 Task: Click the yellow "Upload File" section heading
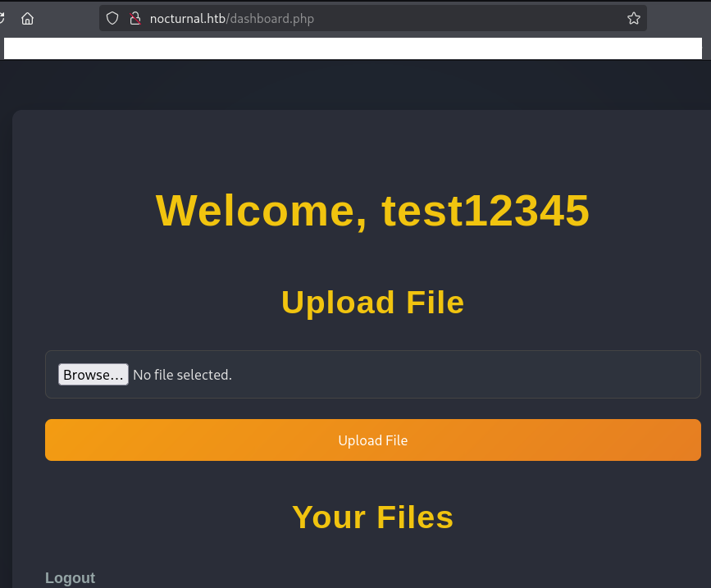pyautogui.click(x=372, y=303)
